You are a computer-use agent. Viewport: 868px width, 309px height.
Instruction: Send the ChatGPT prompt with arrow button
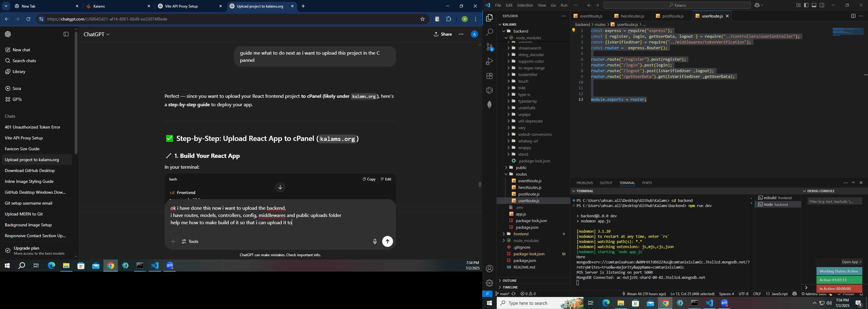click(388, 241)
